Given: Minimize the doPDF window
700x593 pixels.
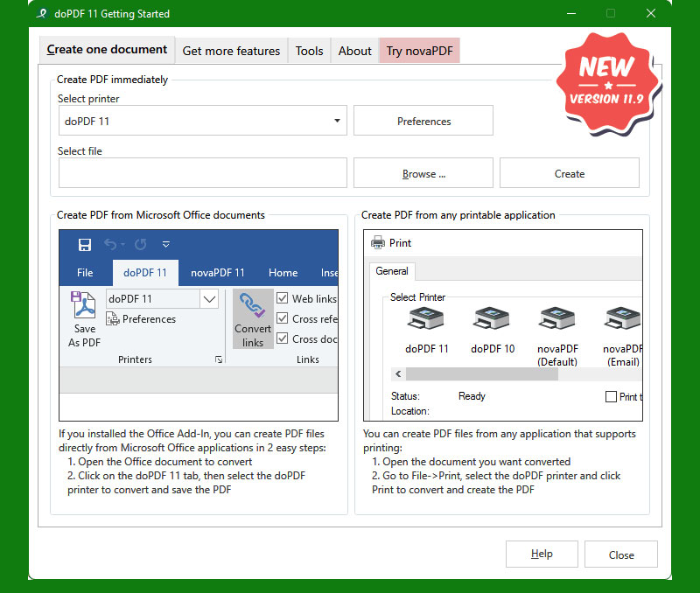Looking at the screenshot, I should coord(571,13).
